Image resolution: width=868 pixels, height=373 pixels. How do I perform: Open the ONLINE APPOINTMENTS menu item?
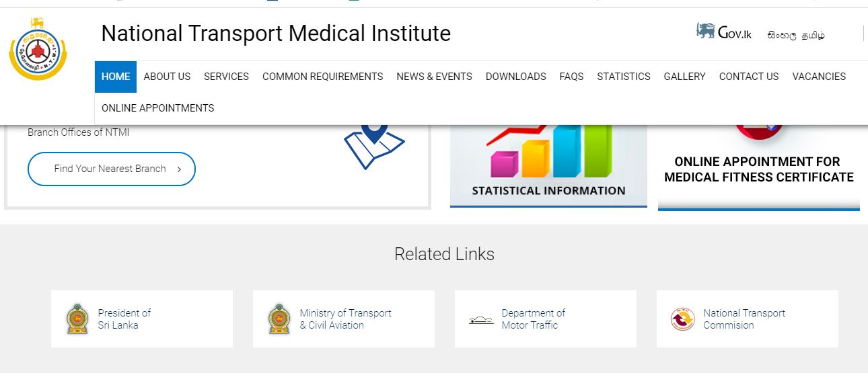pos(158,108)
